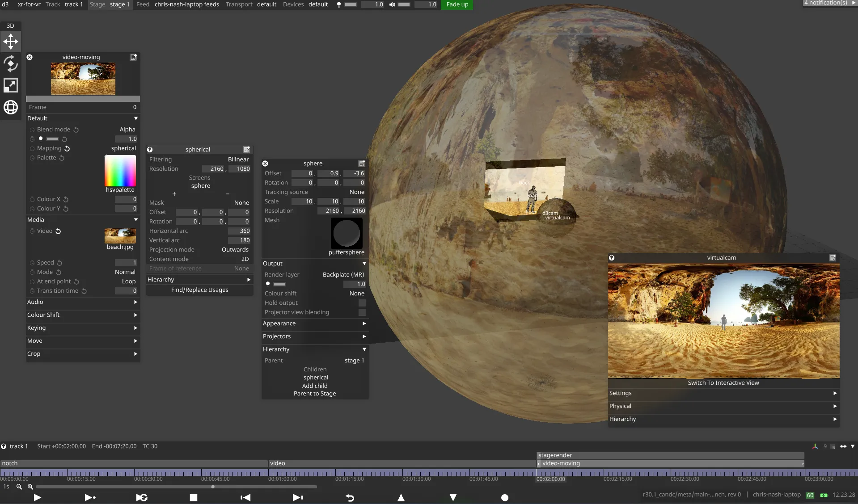Select the Scale tool
Screen dimensions: 858x504
tap(10, 85)
